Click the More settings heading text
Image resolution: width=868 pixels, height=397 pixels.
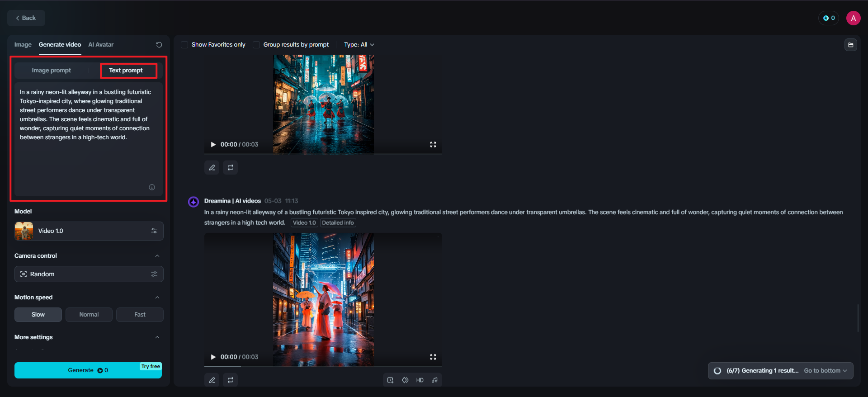pyautogui.click(x=33, y=337)
